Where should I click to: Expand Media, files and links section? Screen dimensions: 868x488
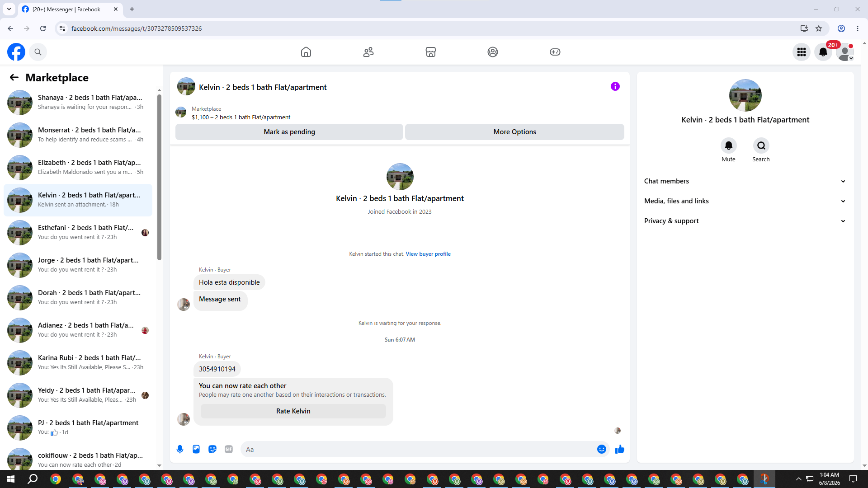click(745, 201)
